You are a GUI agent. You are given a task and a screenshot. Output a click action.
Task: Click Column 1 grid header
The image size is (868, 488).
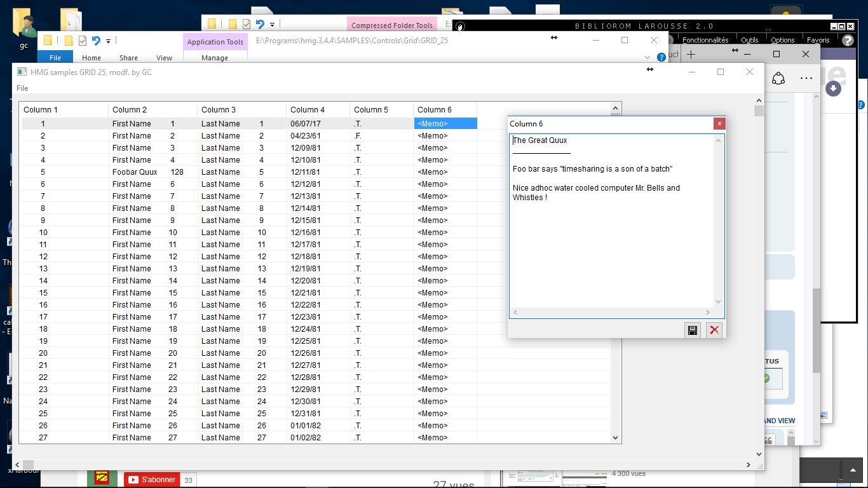click(x=64, y=110)
